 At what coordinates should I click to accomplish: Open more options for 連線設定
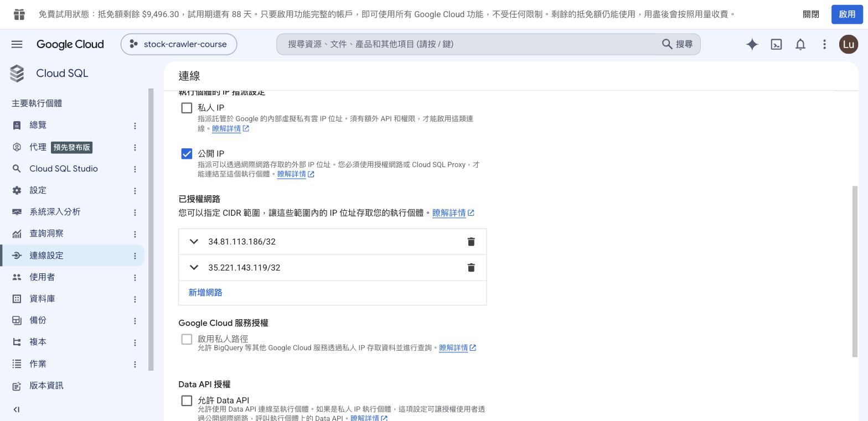click(x=135, y=256)
